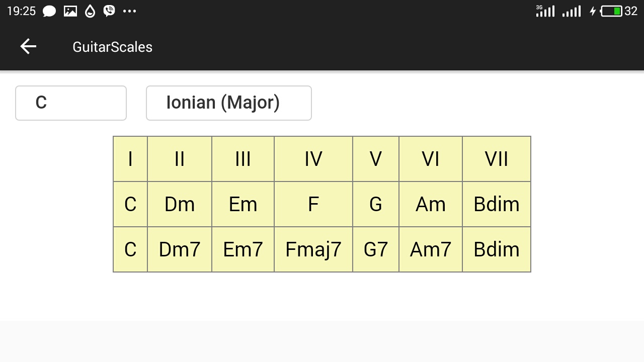Tap the battery indicator icon
644x362 pixels.
[612, 11]
